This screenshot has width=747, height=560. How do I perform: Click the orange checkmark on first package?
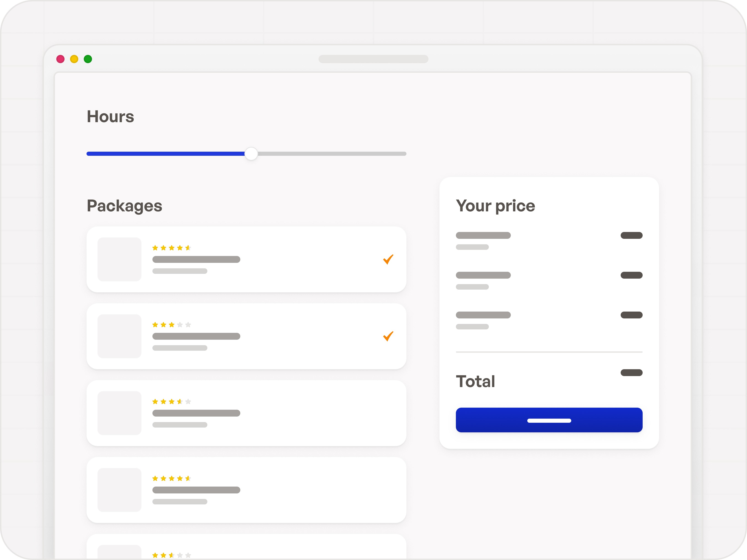(388, 259)
